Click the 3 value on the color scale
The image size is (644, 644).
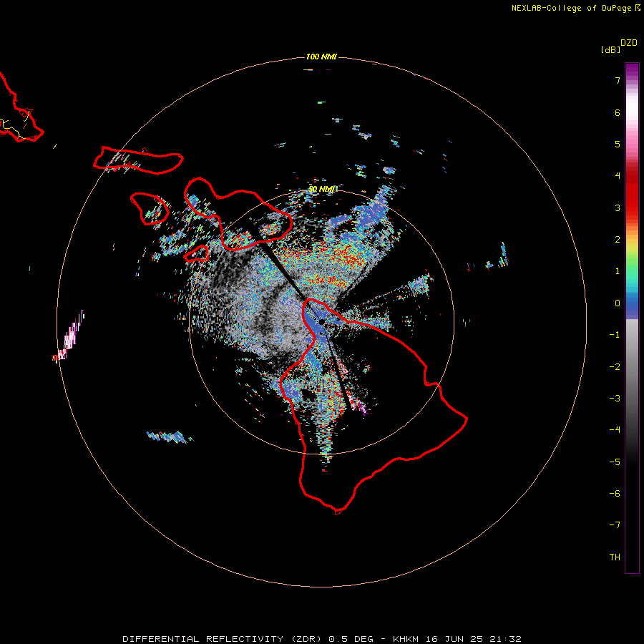(618, 208)
